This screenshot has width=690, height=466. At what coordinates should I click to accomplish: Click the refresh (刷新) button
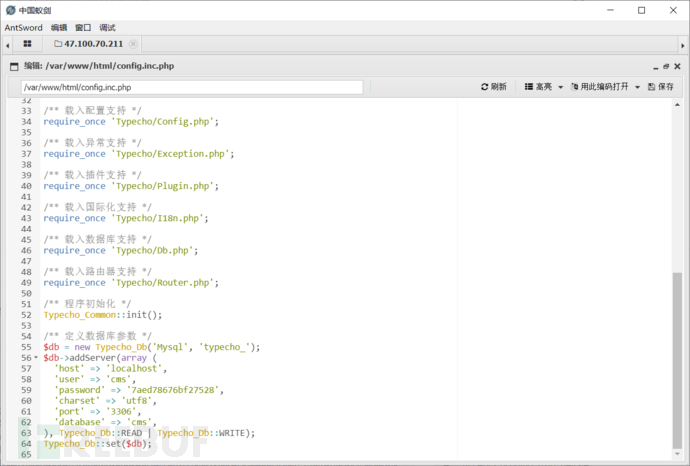tap(493, 87)
